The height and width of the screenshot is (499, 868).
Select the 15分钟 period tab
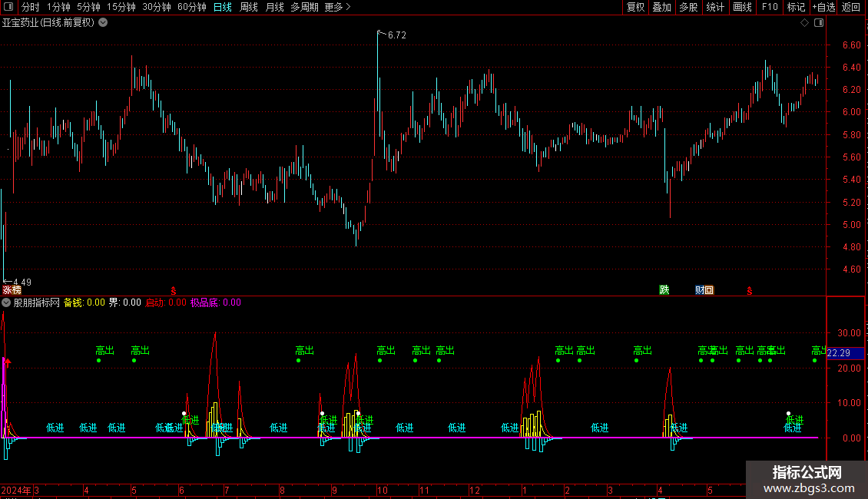coord(121,7)
